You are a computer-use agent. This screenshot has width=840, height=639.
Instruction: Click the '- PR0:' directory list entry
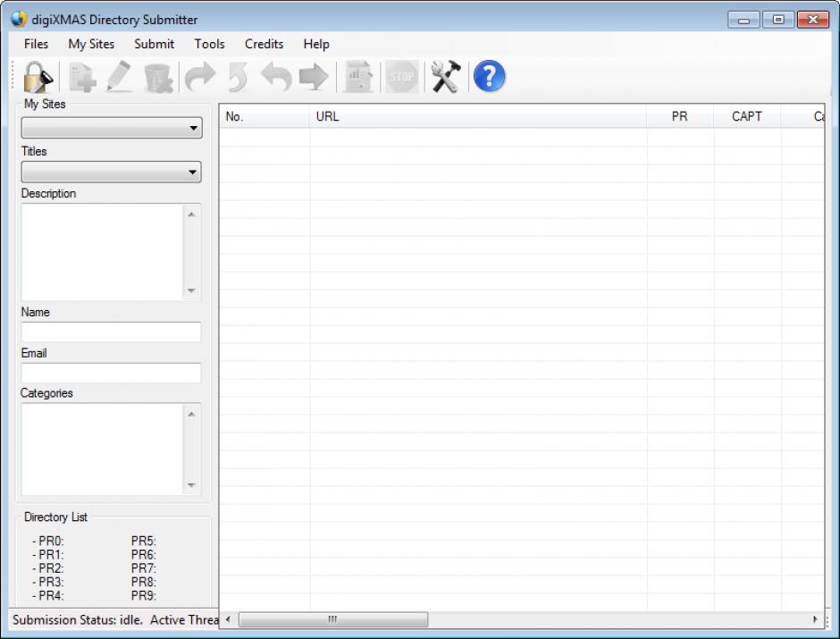pyautogui.click(x=48, y=541)
